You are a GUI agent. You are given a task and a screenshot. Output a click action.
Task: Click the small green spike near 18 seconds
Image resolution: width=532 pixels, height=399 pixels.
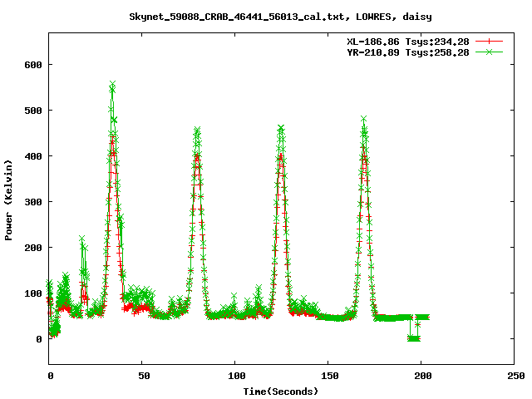(x=81, y=239)
